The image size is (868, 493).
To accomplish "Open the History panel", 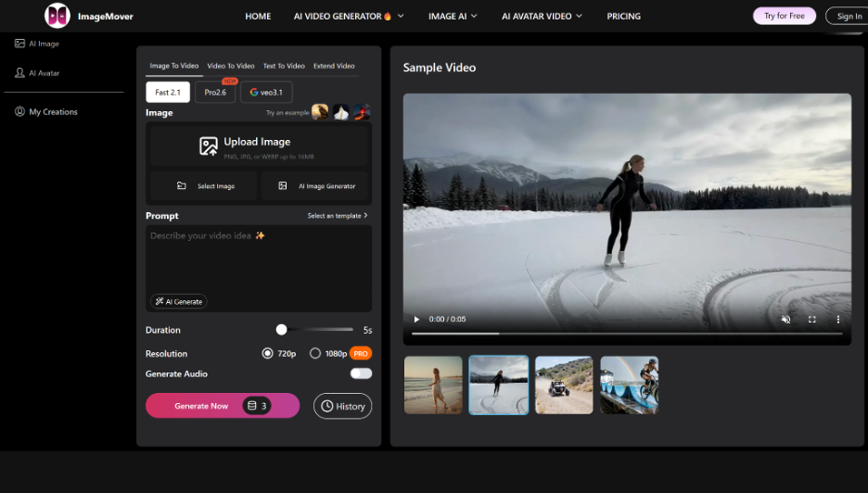I will click(x=343, y=406).
